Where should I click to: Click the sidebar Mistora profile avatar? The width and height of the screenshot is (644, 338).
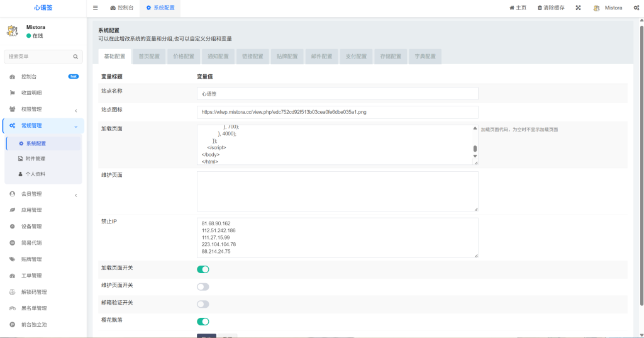coord(13,31)
